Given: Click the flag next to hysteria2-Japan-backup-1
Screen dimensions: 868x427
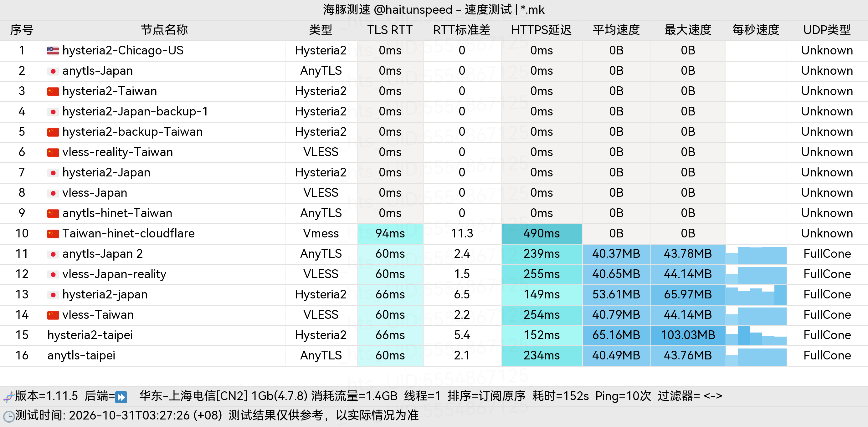Looking at the screenshot, I should click(x=53, y=112).
